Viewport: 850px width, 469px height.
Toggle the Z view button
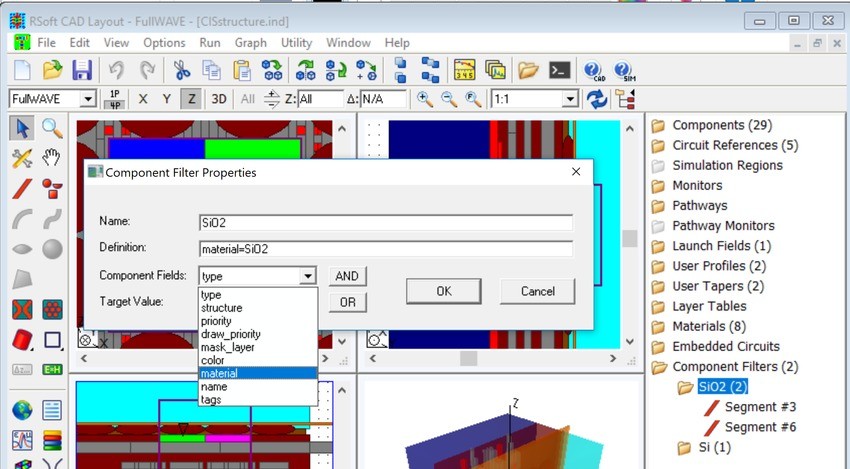(191, 99)
